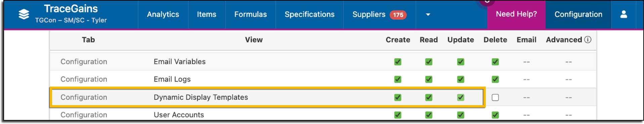Open the Configuration menu
Image resolution: width=644 pixels, height=124 pixels.
(x=578, y=14)
